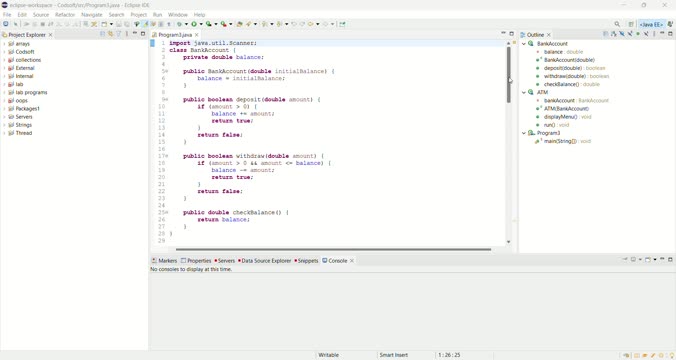Click the editor horizontal scrollbar
Screen dimensions: 676x360
click(x=333, y=249)
